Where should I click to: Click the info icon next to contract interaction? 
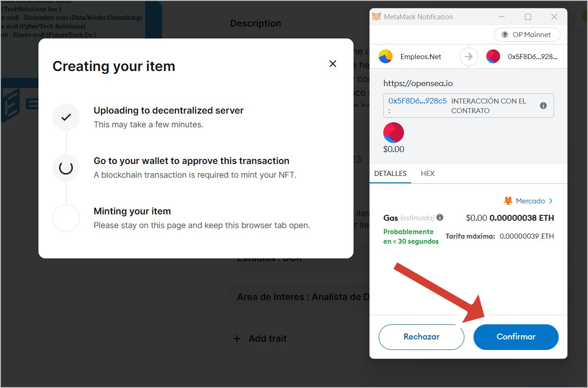pos(543,105)
